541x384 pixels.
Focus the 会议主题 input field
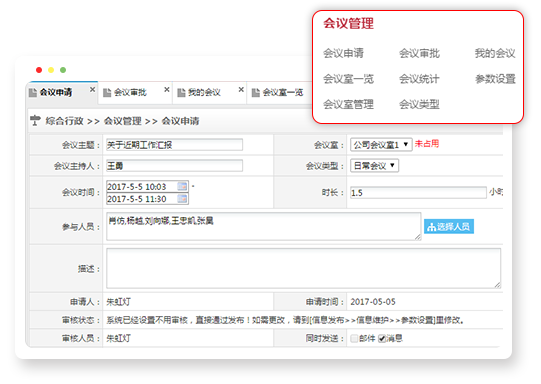click(x=174, y=145)
